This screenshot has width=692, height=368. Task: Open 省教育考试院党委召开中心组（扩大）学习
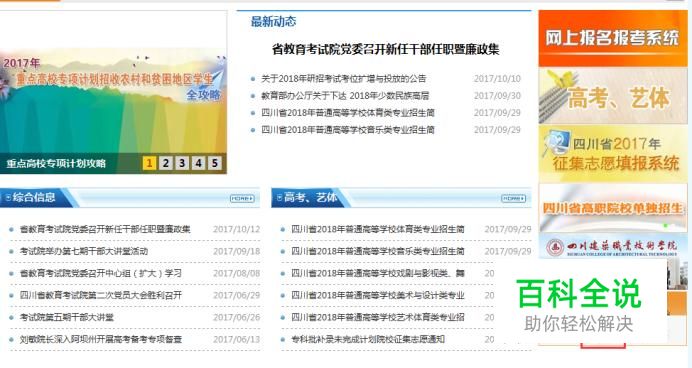coord(101,274)
